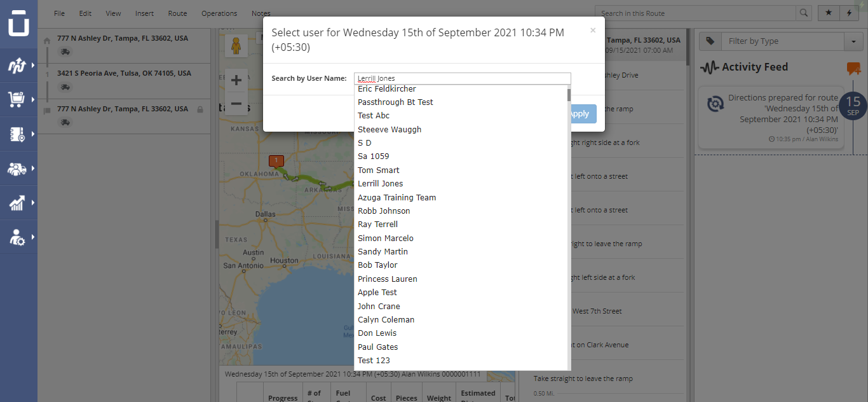Click Search in this Route field
This screenshot has height=402, width=868.
[x=696, y=13]
